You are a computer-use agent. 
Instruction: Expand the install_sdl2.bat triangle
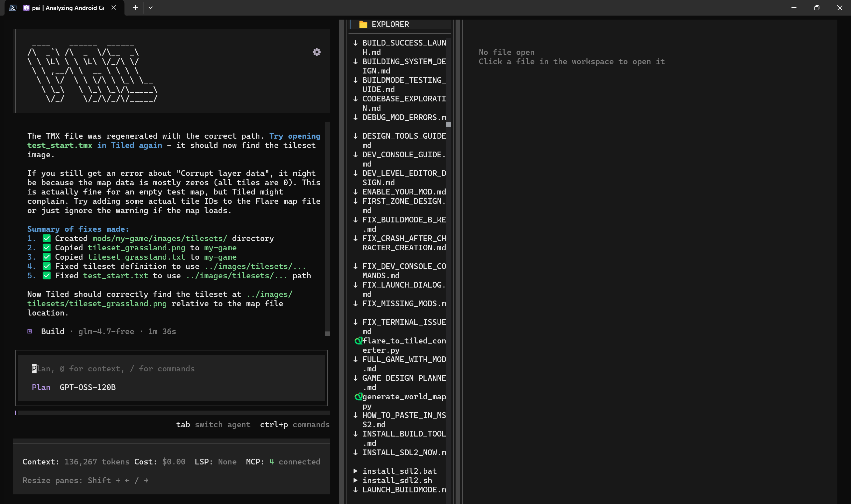click(355, 471)
